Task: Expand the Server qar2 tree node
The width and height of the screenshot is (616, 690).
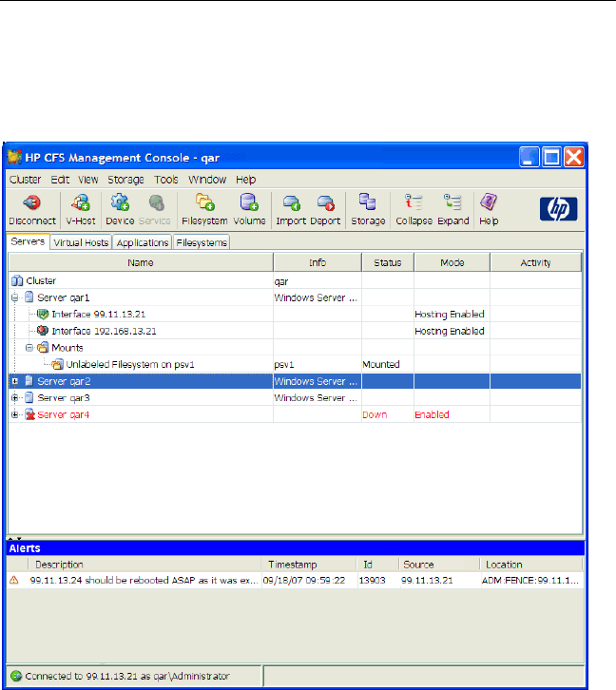Action: point(15,381)
